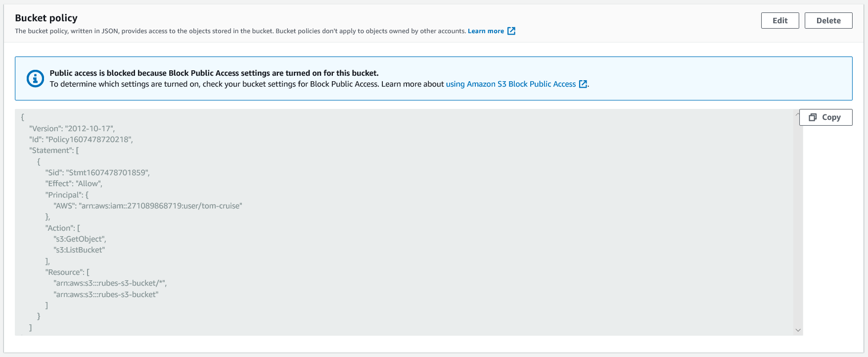
Task: Place cursor on the Policy1607478720218 Id line
Action: [81, 140]
